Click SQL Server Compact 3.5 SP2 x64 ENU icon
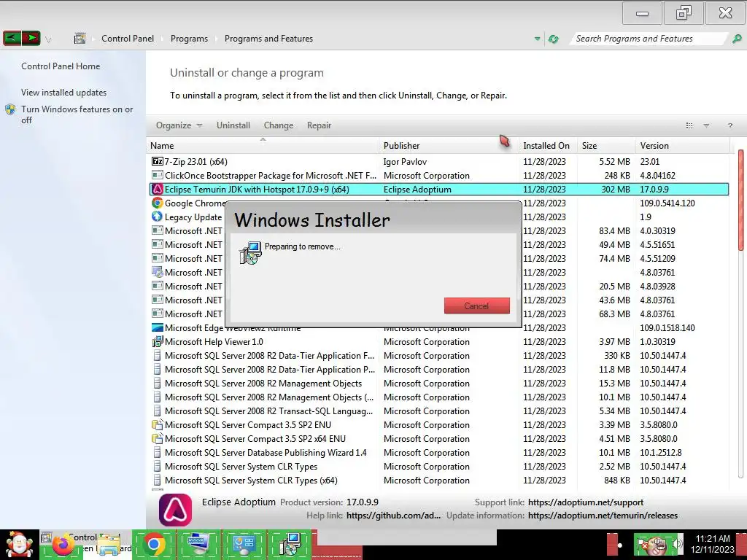The image size is (747, 560). coord(158,438)
